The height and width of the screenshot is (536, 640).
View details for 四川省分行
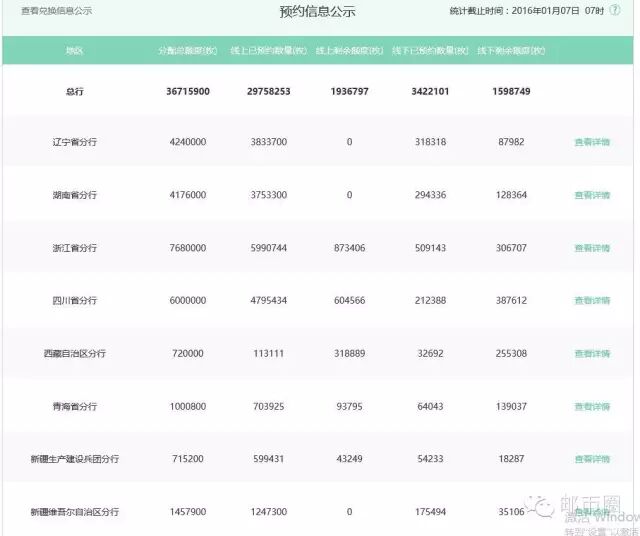click(x=592, y=300)
